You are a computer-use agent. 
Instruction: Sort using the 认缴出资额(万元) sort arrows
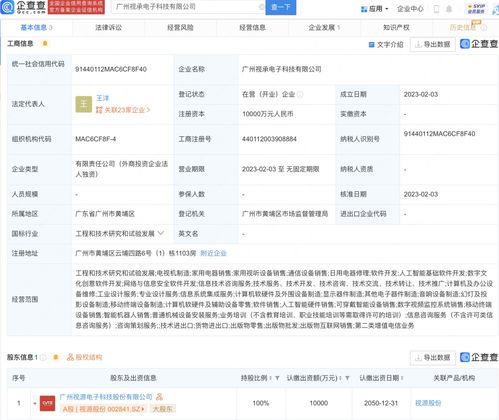point(340,378)
